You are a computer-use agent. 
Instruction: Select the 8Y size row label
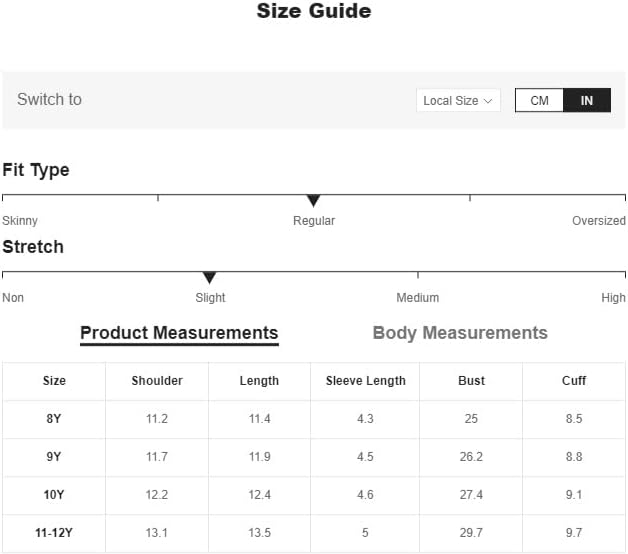click(x=54, y=419)
